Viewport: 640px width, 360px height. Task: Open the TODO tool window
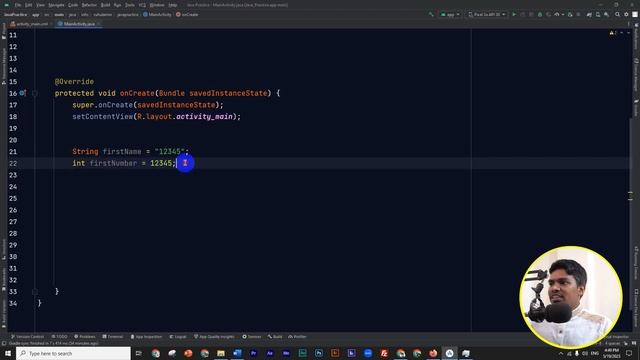pyautogui.click(x=59, y=336)
